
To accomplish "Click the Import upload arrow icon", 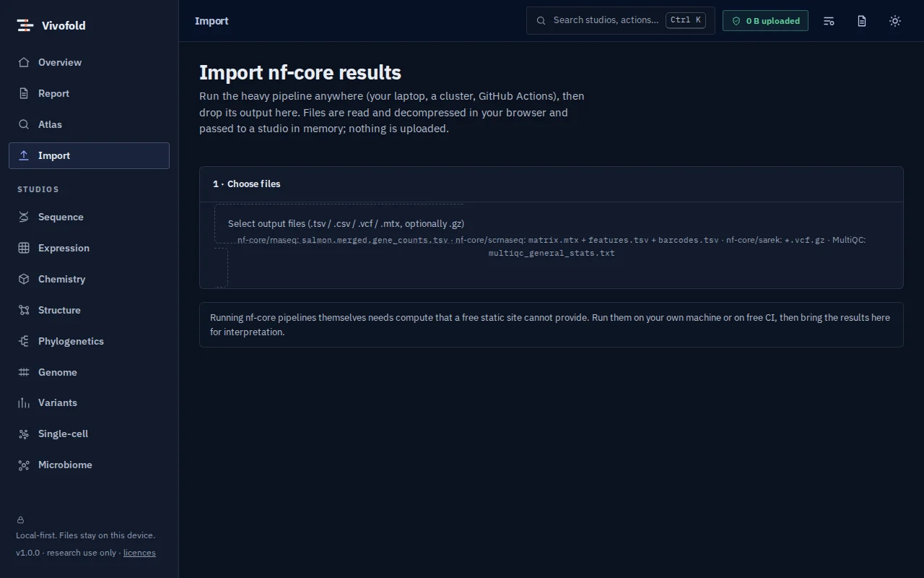I will [x=24, y=155].
